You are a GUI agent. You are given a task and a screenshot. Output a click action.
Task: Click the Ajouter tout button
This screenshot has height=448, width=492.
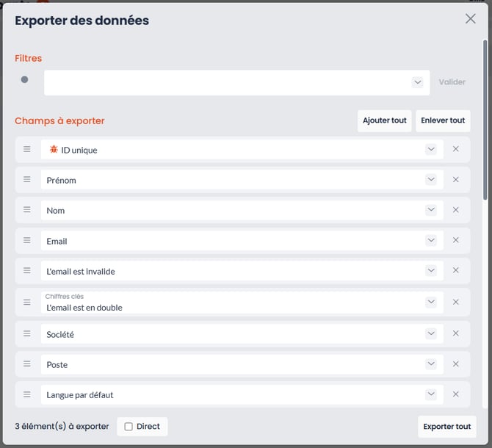tap(384, 120)
